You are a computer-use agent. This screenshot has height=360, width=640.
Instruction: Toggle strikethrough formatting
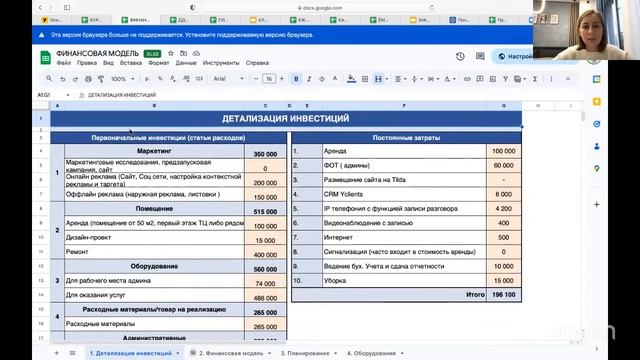point(322,79)
